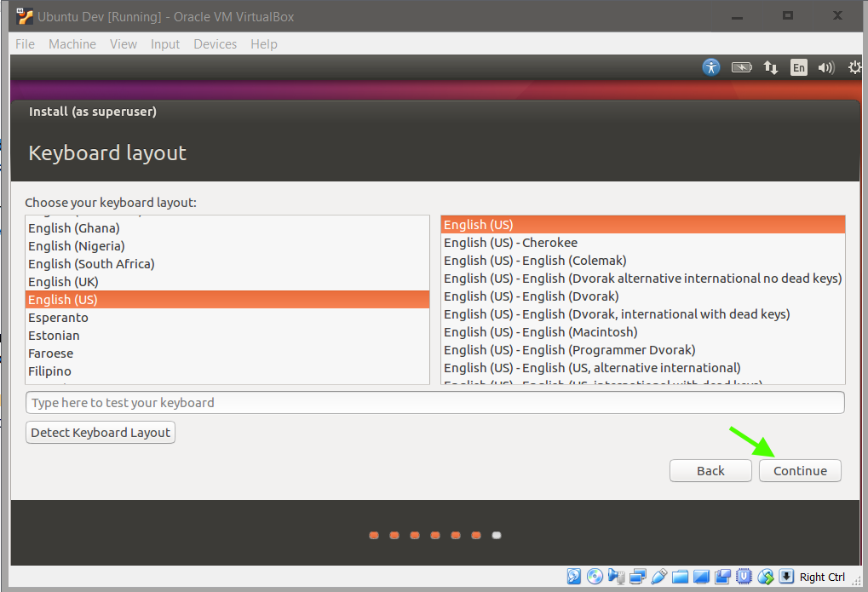
Task: Open the Devices menu
Action: 215,43
